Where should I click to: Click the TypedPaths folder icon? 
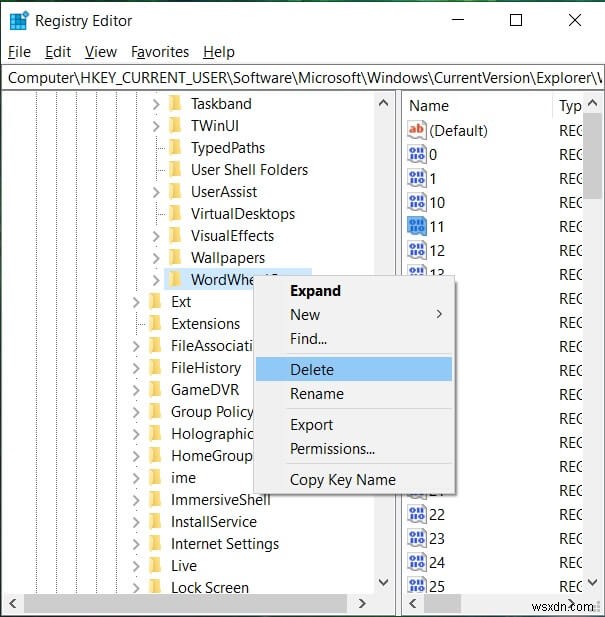pos(175,148)
